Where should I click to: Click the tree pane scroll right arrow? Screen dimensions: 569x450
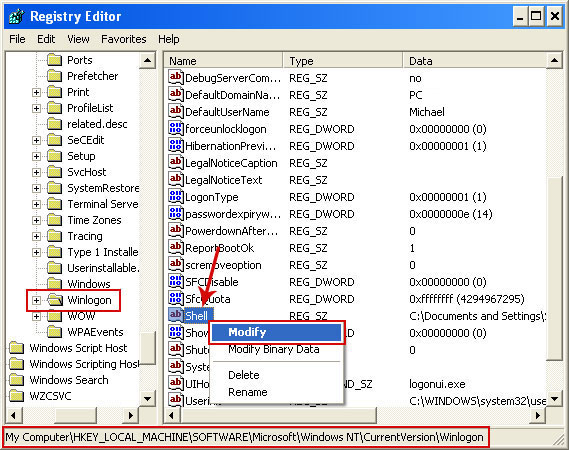pos(131,415)
